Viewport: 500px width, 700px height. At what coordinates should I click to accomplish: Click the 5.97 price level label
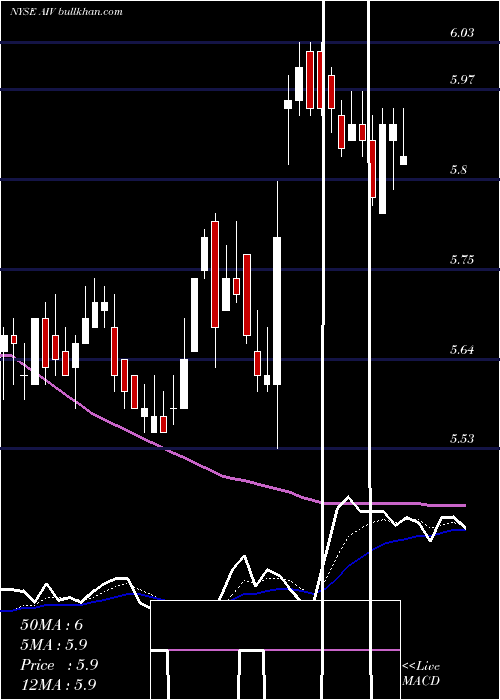[x=462, y=80]
